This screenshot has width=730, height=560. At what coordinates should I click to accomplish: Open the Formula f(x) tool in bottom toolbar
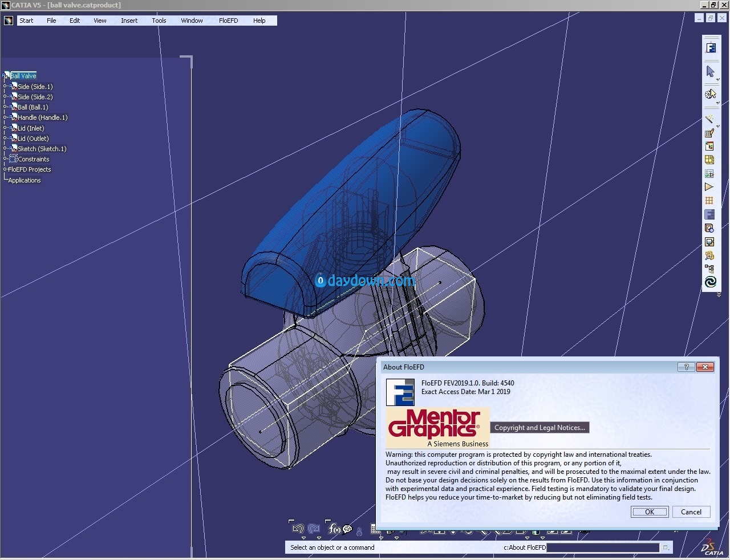(334, 529)
